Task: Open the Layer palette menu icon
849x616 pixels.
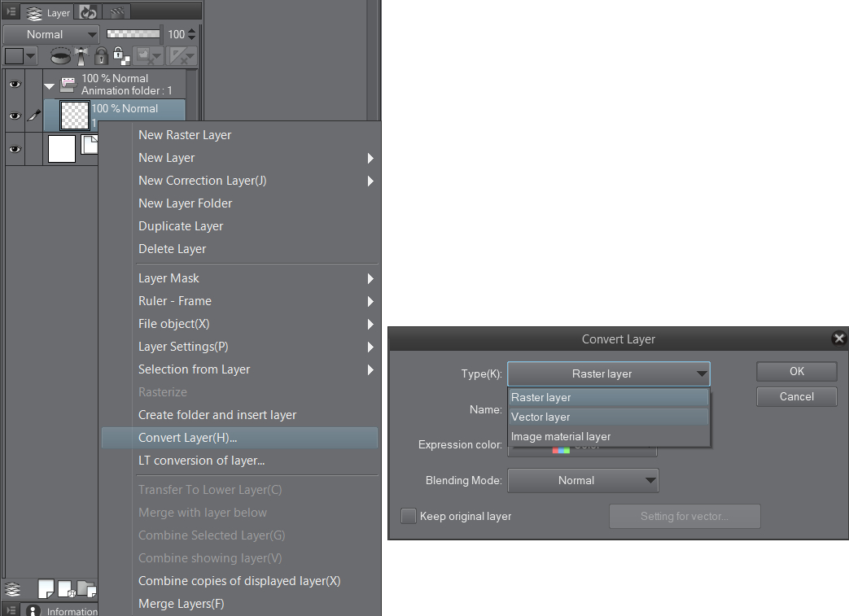Action: pos(11,11)
